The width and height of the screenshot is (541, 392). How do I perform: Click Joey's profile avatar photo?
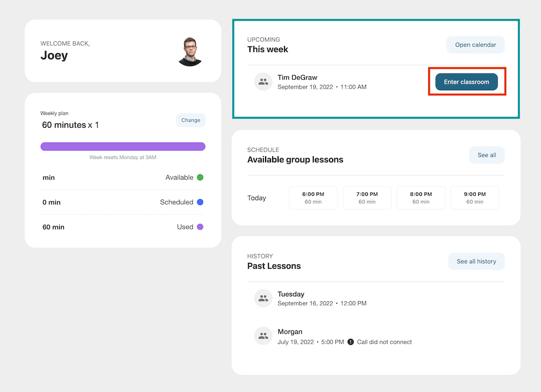tap(190, 52)
